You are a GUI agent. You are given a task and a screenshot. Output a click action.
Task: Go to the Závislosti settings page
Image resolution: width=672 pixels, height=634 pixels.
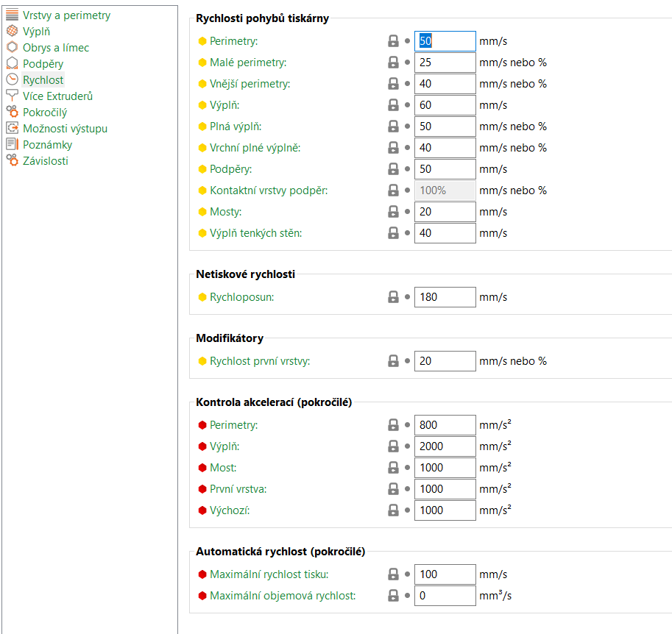pyautogui.click(x=45, y=160)
